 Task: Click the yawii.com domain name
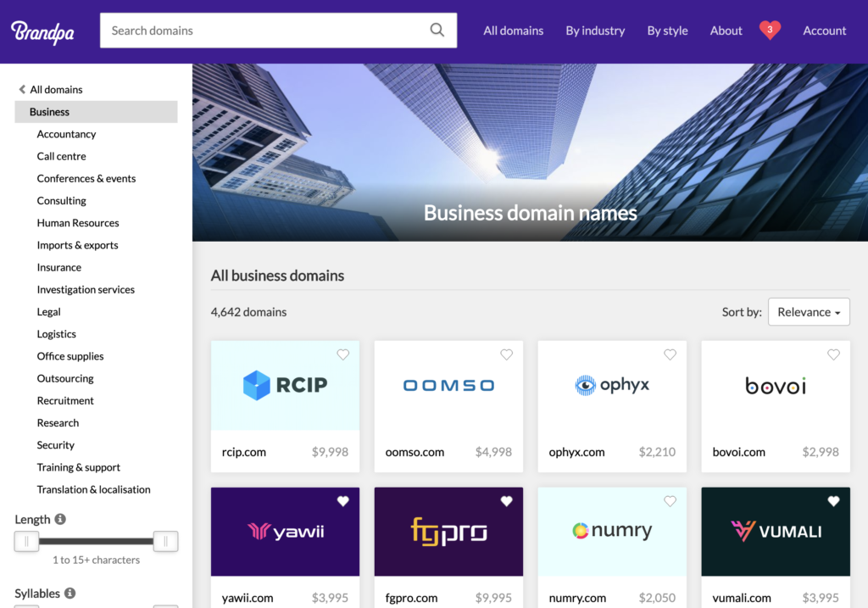click(x=248, y=598)
